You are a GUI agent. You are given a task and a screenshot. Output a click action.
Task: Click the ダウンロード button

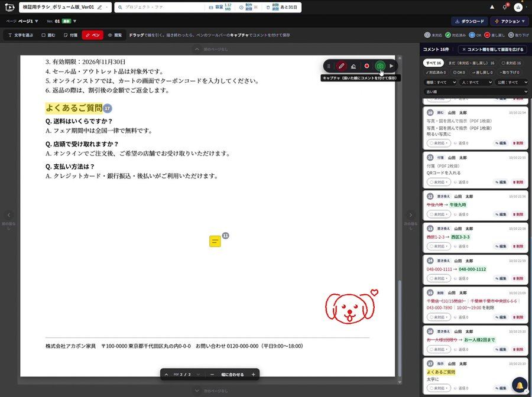(469, 21)
